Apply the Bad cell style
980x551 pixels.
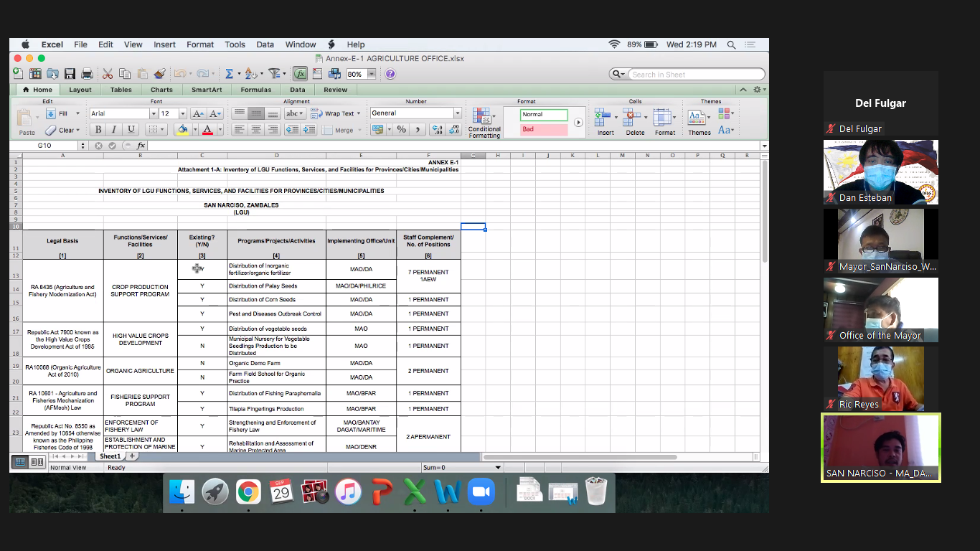544,130
